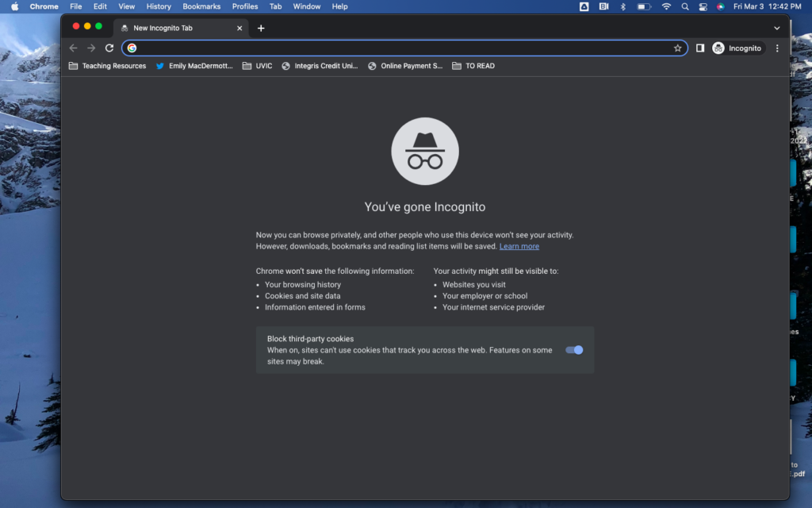
Task: Click the Teaching Resources folder icon
Action: (73, 66)
